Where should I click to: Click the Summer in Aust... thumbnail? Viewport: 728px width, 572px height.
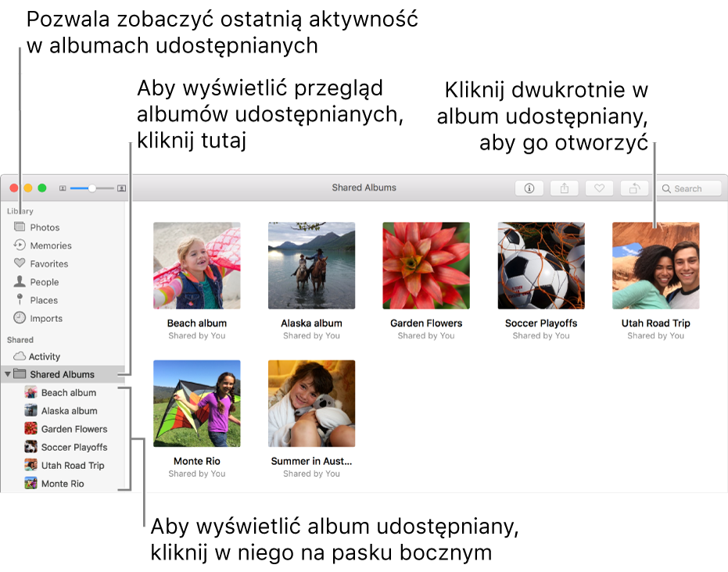point(311,403)
